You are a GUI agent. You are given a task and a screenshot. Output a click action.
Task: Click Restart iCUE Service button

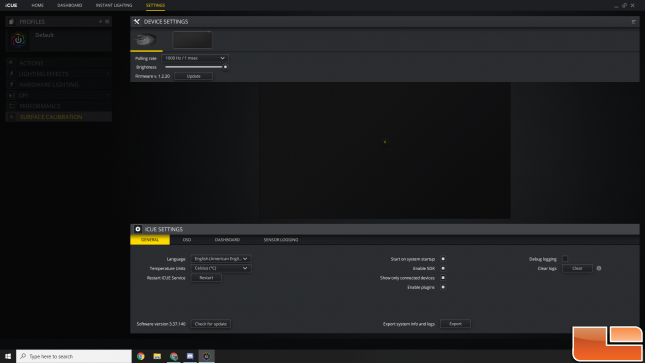point(206,278)
